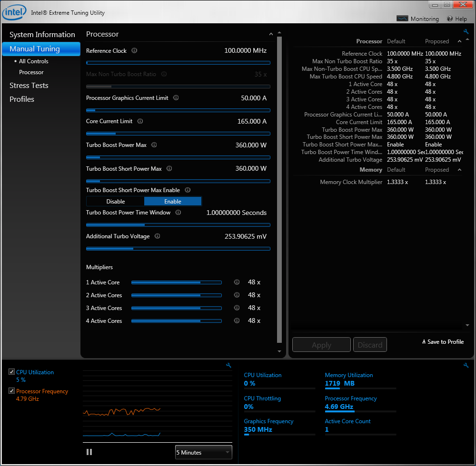This screenshot has width=476, height=466.
Task: Show info for Max Non Turbo Boost Ratio
Action: coord(164,74)
